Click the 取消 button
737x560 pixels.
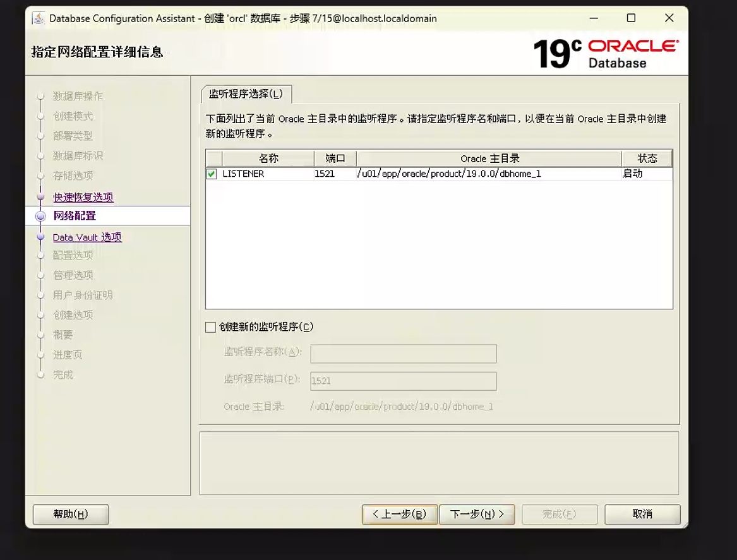pos(642,515)
